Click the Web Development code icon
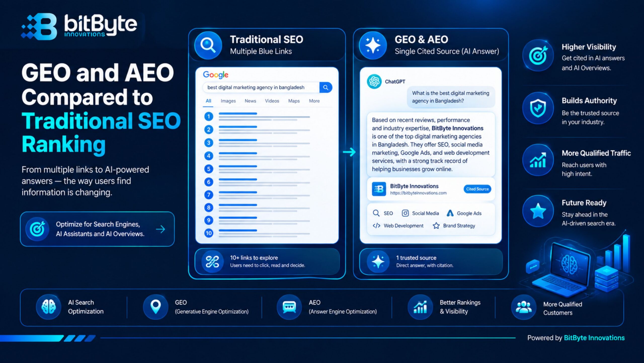The height and width of the screenshot is (363, 644). 376,225
